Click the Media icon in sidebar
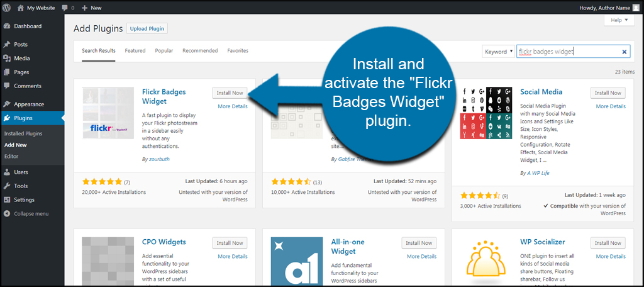The height and width of the screenshot is (287, 644). 6,59
